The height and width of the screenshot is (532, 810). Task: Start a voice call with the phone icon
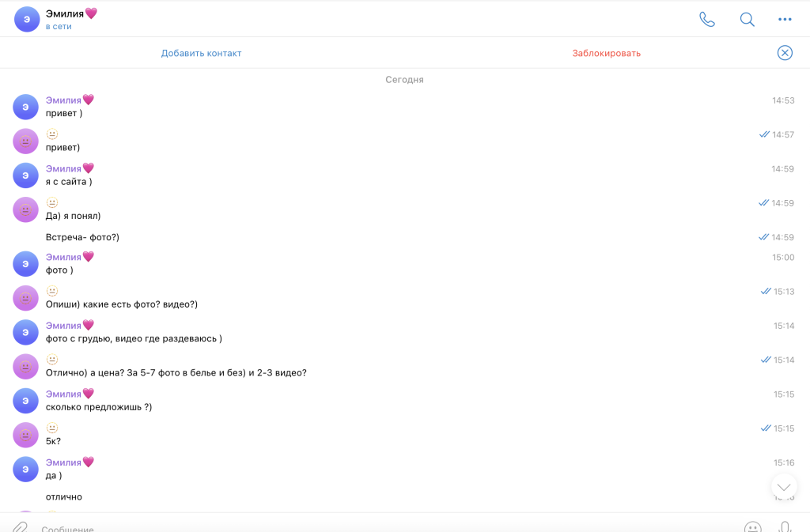point(707,20)
